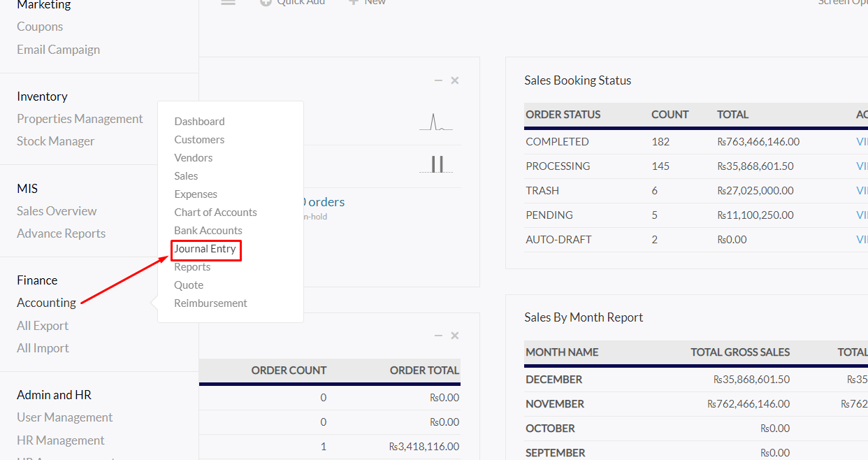The height and width of the screenshot is (460, 868).
Task: Close the order count widget
Action: click(455, 336)
